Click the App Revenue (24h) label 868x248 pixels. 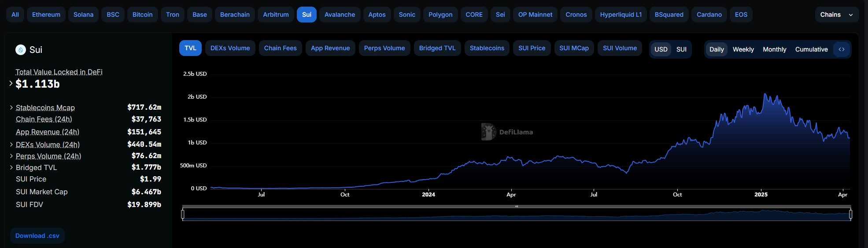click(48, 132)
